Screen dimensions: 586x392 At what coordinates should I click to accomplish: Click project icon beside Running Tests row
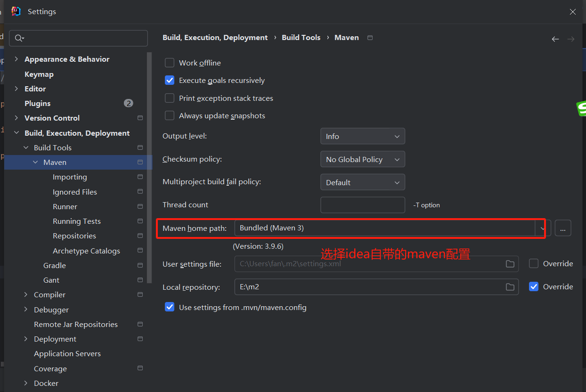pyautogui.click(x=140, y=221)
